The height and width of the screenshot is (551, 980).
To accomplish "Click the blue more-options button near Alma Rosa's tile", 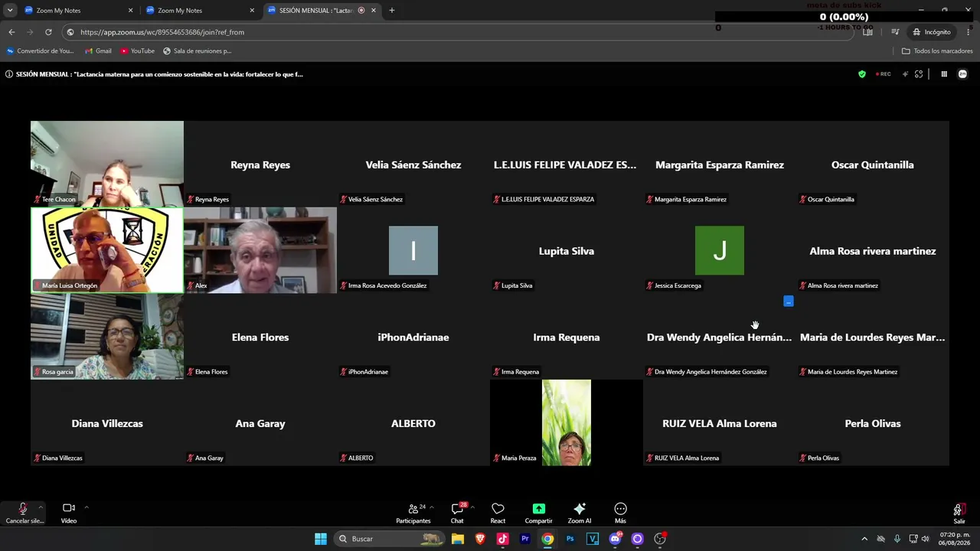I will [x=789, y=302].
